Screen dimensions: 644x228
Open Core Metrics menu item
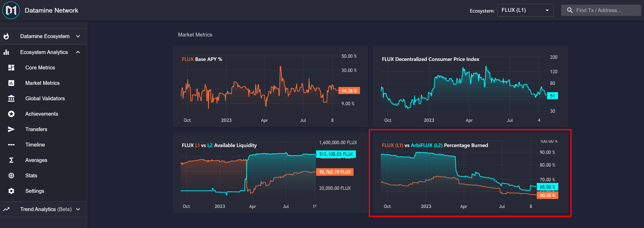[44, 68]
